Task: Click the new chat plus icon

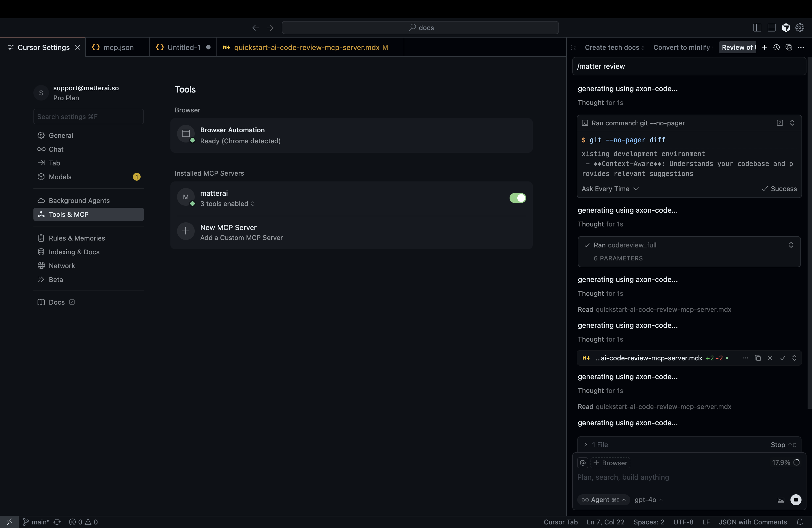Action: pos(764,47)
